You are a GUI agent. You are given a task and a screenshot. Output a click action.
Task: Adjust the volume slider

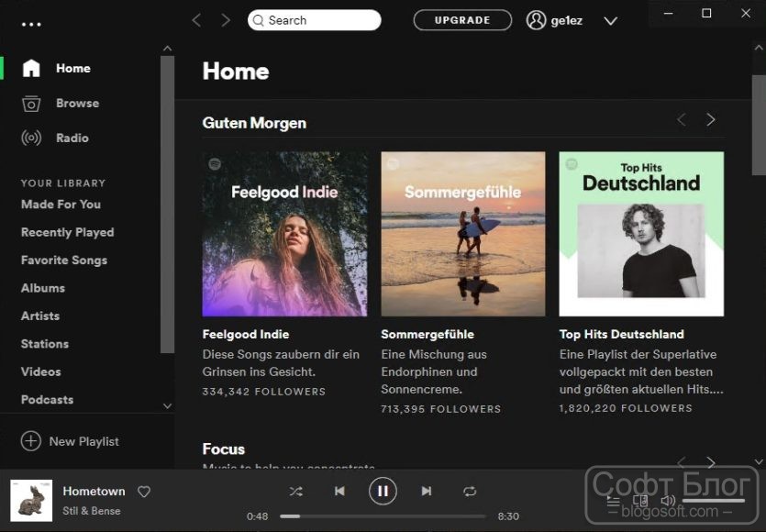click(x=714, y=501)
